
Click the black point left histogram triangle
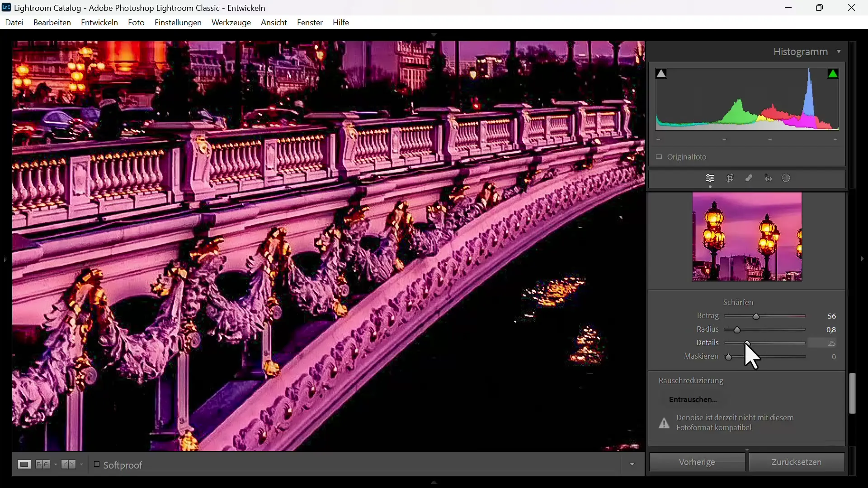tap(662, 73)
